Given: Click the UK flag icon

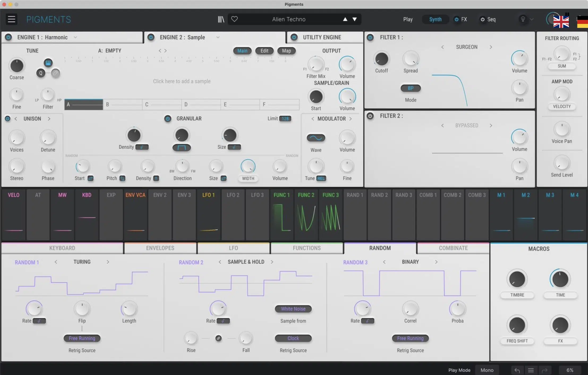Looking at the screenshot, I should point(561,22).
